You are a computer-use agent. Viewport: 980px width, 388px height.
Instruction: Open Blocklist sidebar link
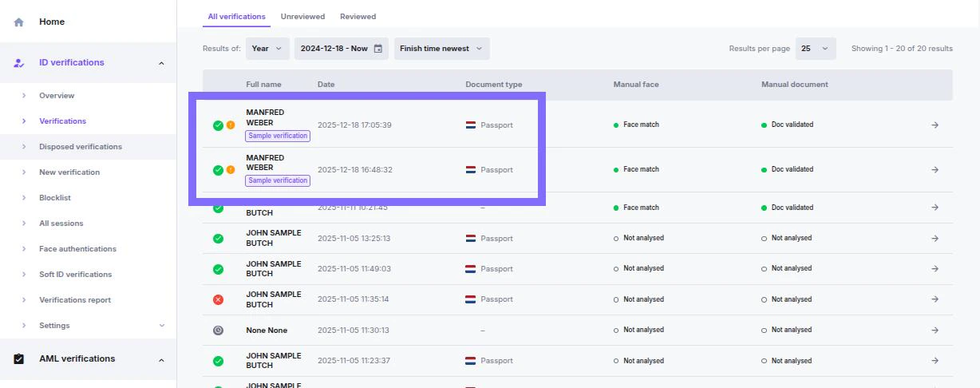55,198
